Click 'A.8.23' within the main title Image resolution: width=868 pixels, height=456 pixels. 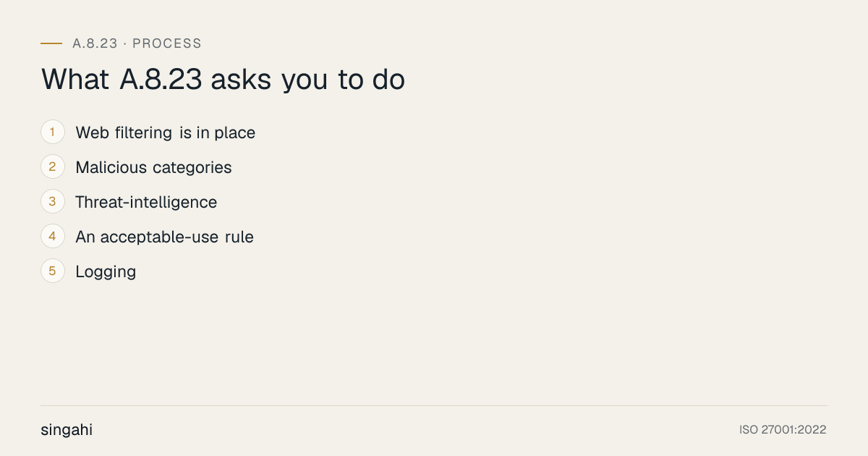(161, 80)
